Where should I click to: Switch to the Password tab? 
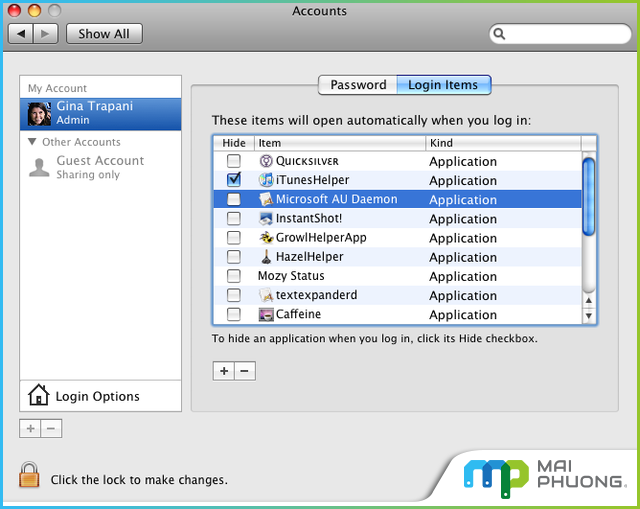point(358,84)
